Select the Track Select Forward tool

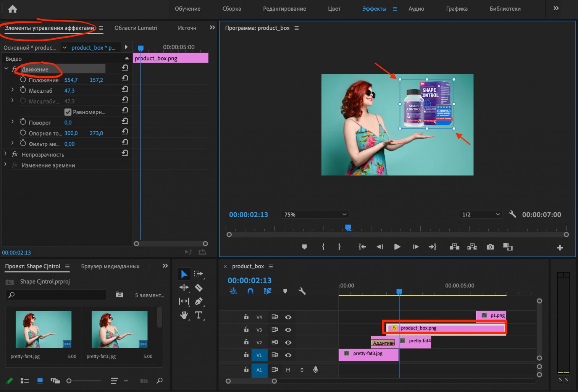coord(199,274)
